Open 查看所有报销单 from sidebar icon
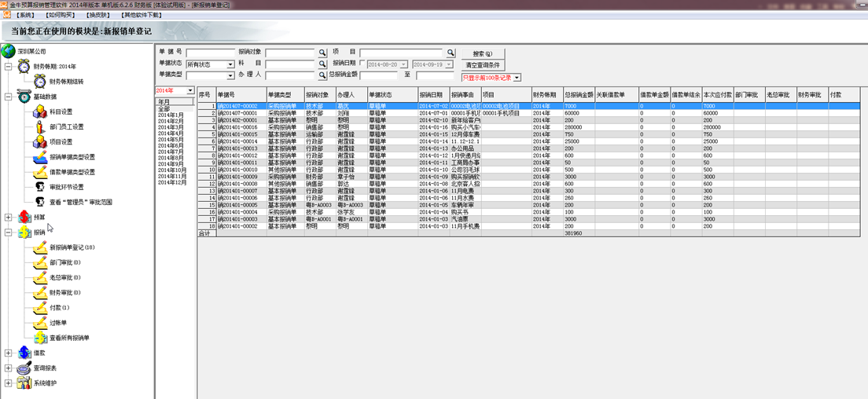This screenshot has width=868, height=399. 40,338
